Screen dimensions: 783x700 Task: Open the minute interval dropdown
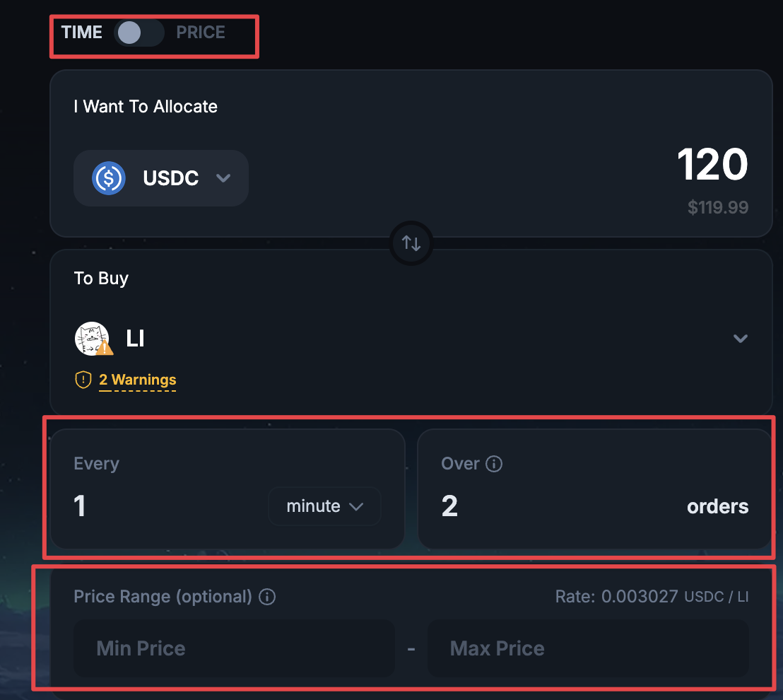[x=324, y=506]
